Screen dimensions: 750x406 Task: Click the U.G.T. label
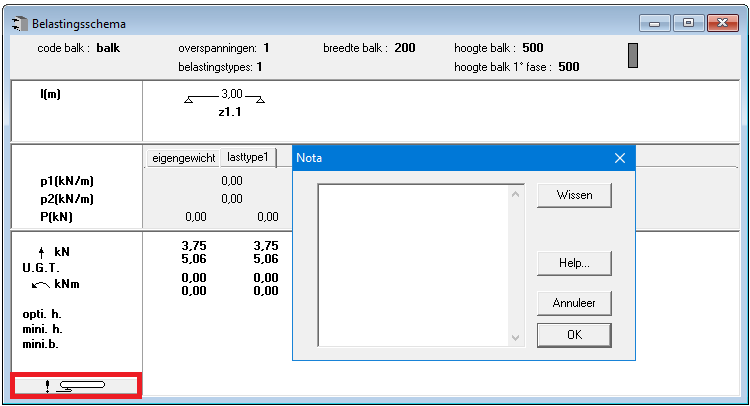pos(41,268)
